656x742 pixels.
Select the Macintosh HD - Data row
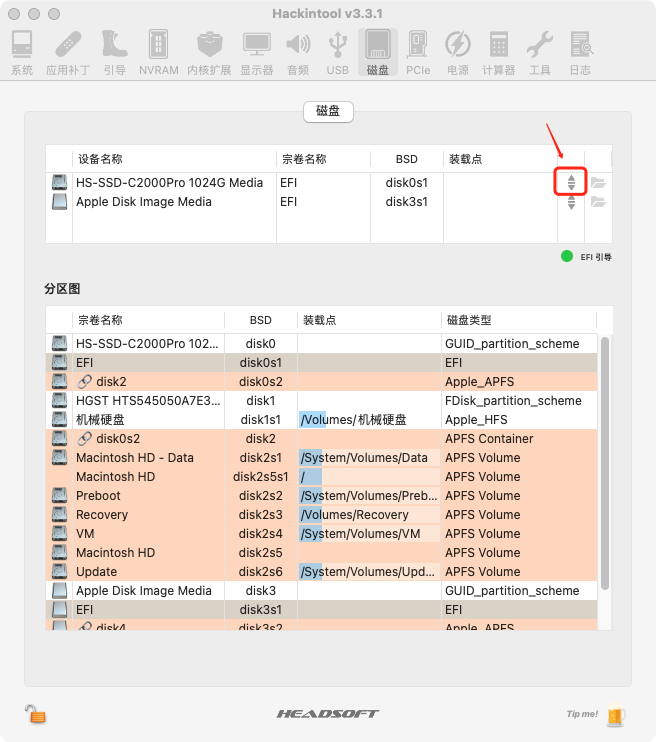click(x=322, y=458)
